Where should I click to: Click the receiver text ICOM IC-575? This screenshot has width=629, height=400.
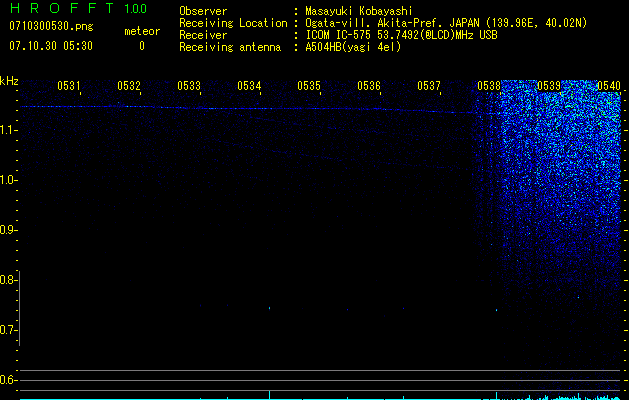coord(338,35)
